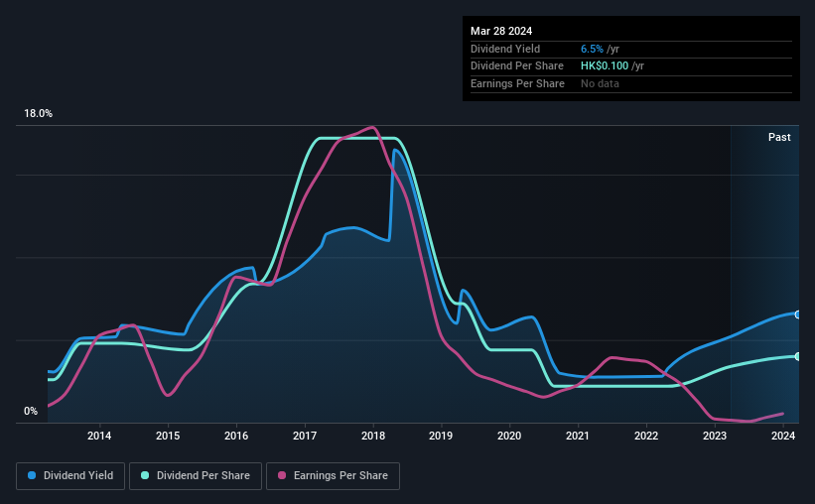Click the 2020 x-axis label
815x504 pixels.
pos(509,436)
